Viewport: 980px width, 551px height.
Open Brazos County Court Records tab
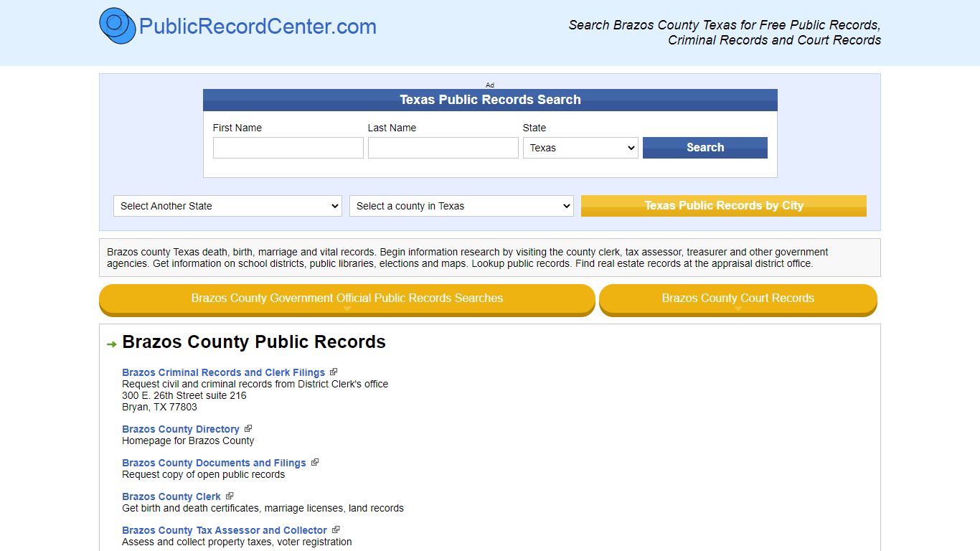(738, 299)
